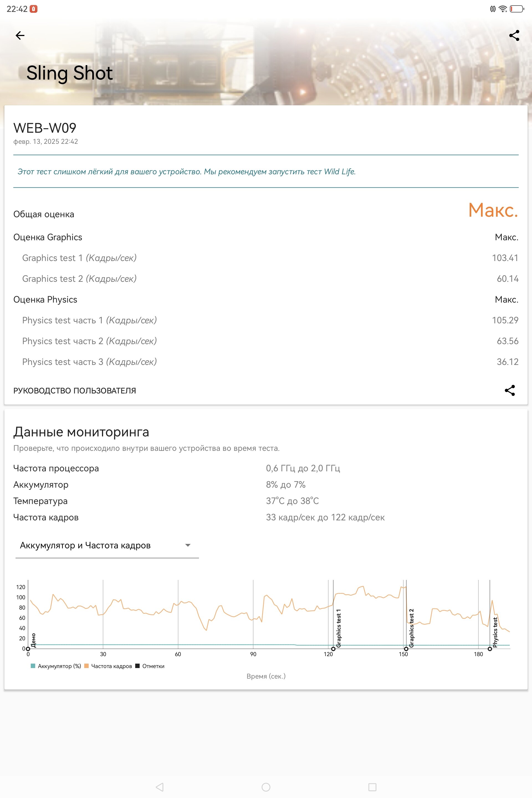Select the Graphics test 1 chart marker
Image resolution: width=532 pixels, height=798 pixels.
coord(333,649)
